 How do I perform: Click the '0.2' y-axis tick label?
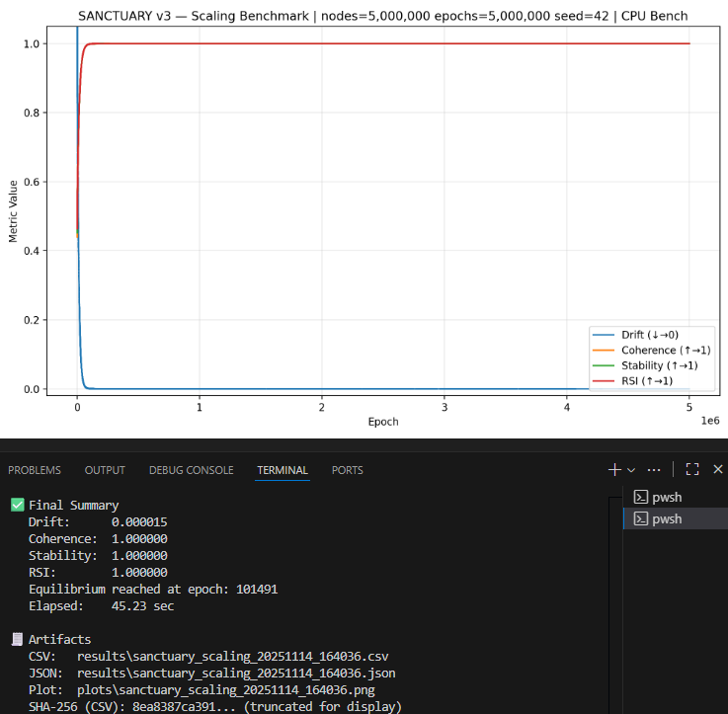tap(32, 320)
